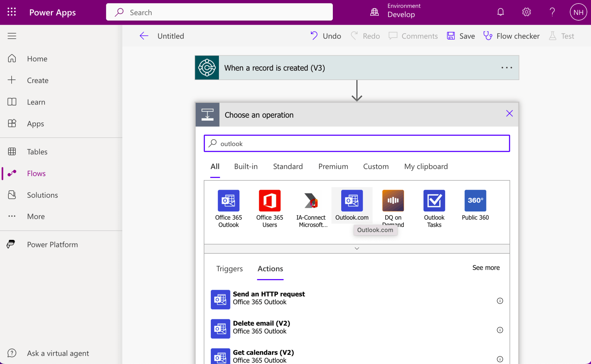Expand the connector list chevron
Image resolution: width=591 pixels, height=364 pixels.
tap(357, 249)
